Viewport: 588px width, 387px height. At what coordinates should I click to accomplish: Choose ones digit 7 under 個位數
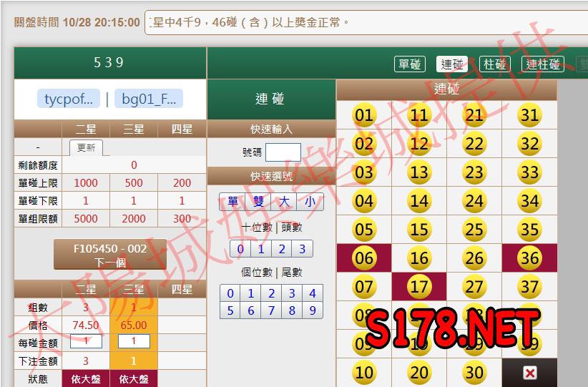coord(272,310)
